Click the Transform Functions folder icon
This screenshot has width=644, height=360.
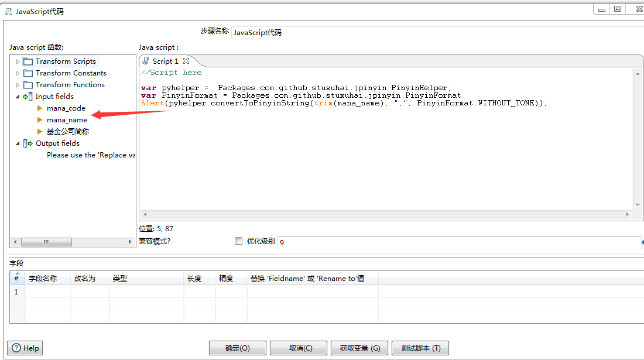point(27,84)
